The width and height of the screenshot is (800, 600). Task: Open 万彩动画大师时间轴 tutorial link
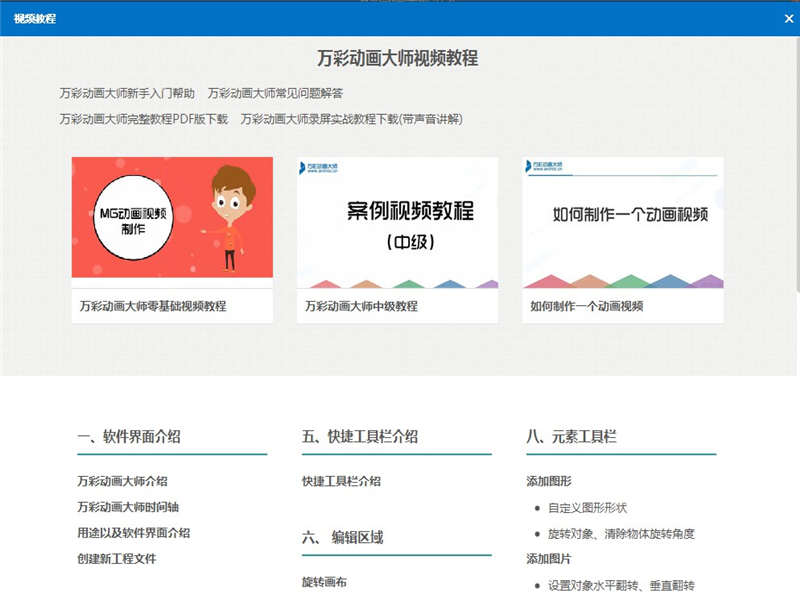(128, 507)
